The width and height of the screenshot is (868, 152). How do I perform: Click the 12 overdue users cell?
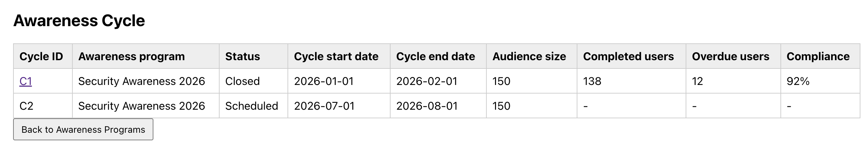coord(697,81)
